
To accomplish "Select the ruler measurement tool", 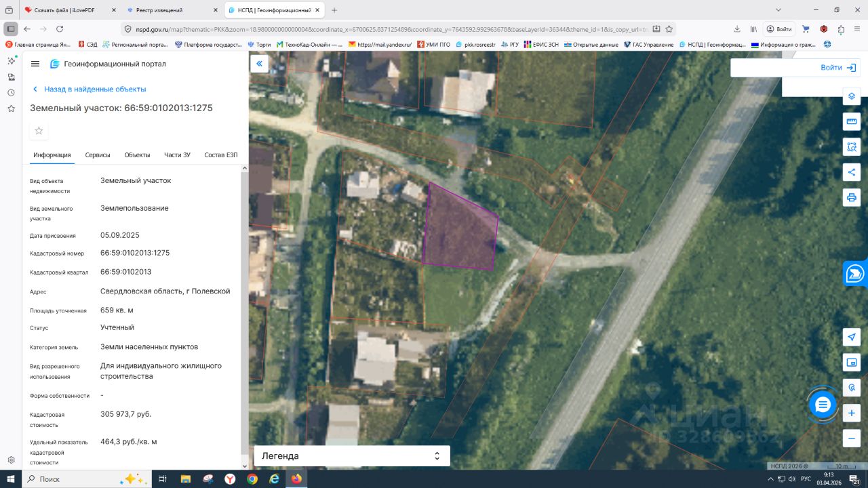I will (x=852, y=121).
